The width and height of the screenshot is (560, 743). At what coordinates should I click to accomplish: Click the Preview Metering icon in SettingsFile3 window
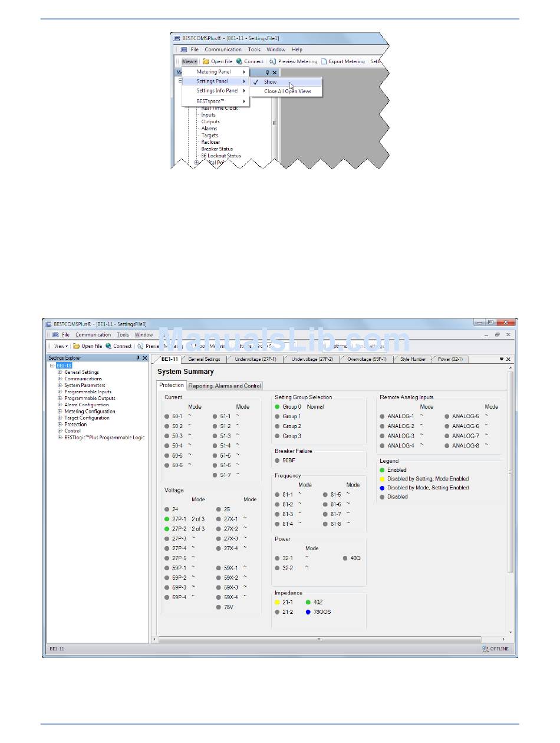[141, 346]
